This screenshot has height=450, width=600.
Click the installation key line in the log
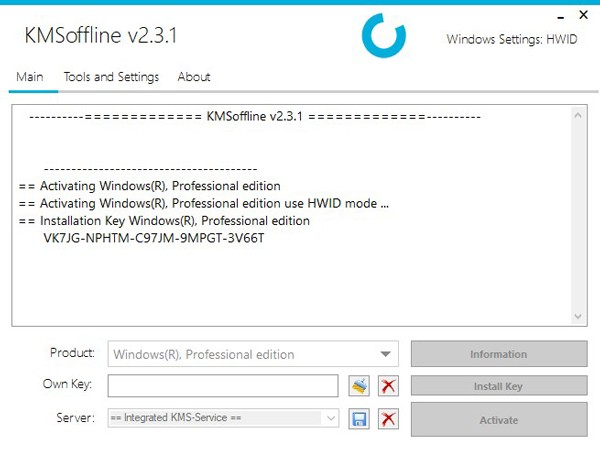click(x=153, y=239)
